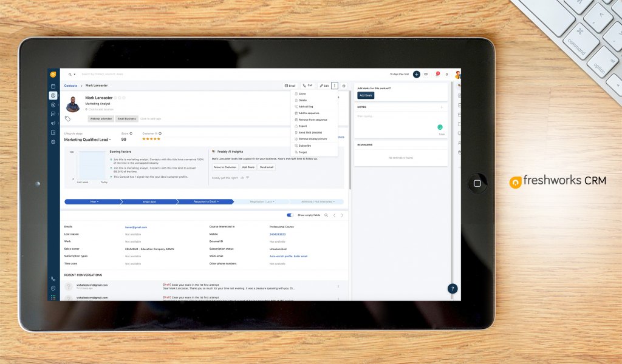Open the Deals icon in the left sidebar
The width and height of the screenshot is (622, 364).
[x=53, y=105]
